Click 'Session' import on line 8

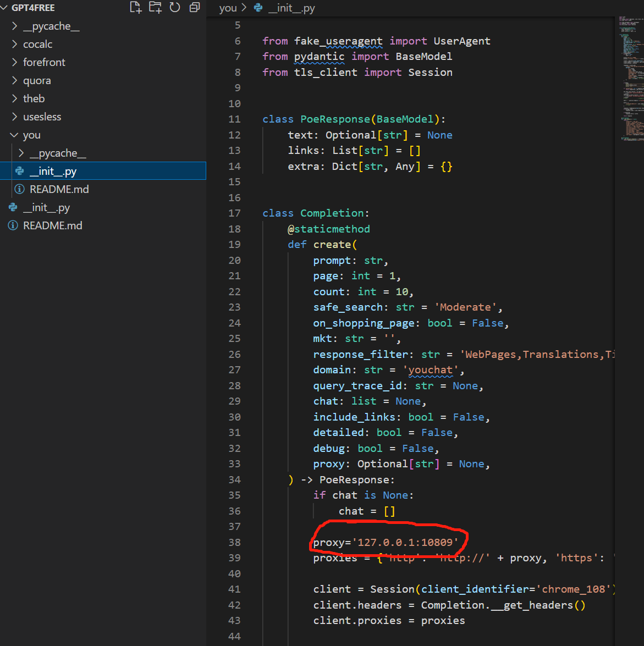point(430,72)
